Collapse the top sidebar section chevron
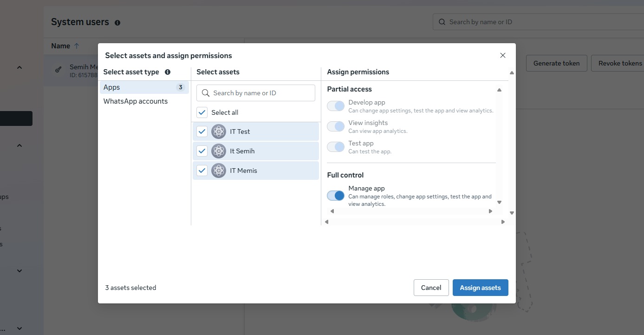Viewport: 644px width, 335px height. pos(20,68)
